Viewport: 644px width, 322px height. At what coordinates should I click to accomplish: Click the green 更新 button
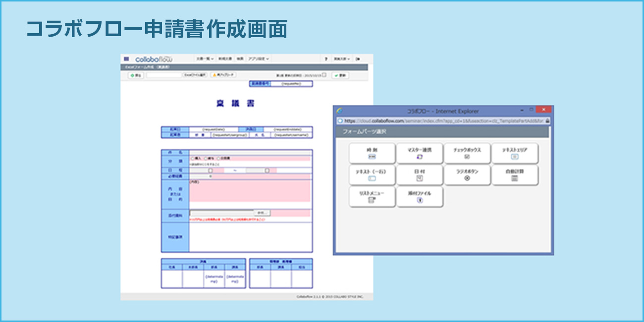point(340,75)
